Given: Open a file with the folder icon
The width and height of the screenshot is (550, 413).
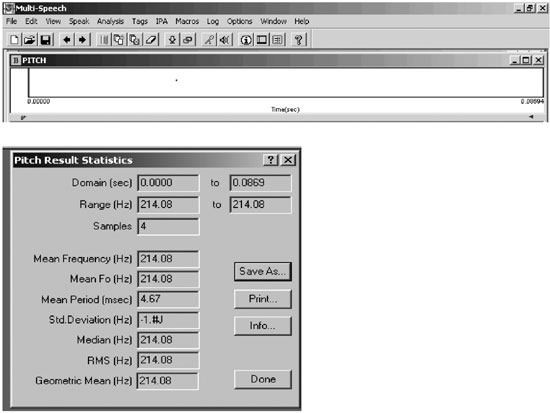Looking at the screenshot, I should click(30, 39).
